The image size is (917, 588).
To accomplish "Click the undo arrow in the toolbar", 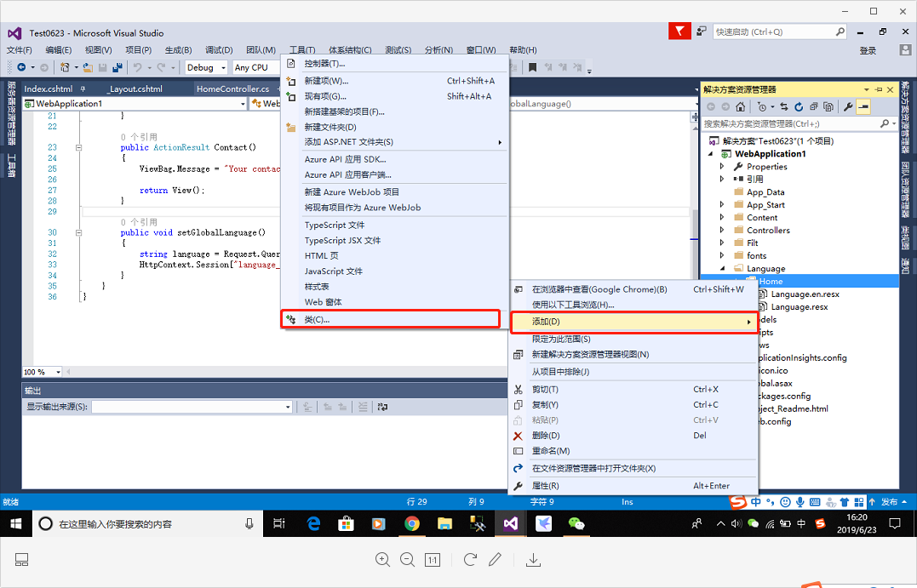I will pos(137,68).
